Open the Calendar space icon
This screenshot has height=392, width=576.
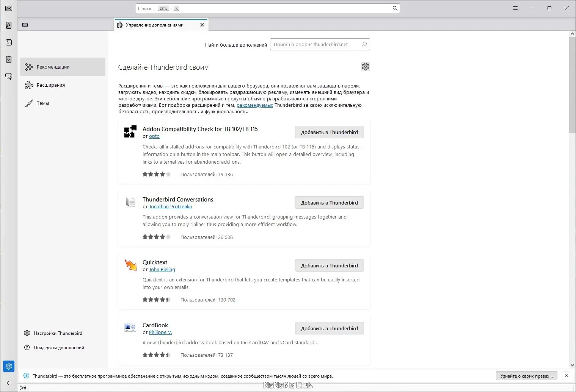[9, 42]
